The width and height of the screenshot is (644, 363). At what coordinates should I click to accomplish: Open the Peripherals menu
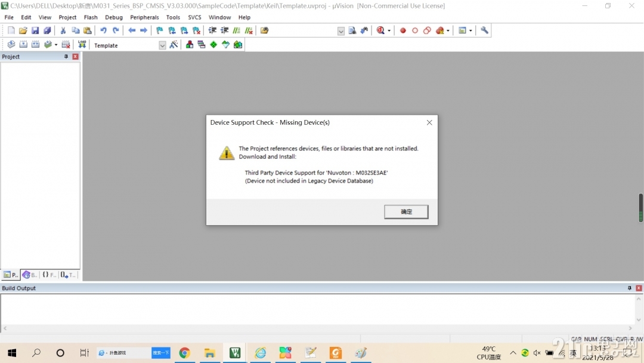(144, 17)
